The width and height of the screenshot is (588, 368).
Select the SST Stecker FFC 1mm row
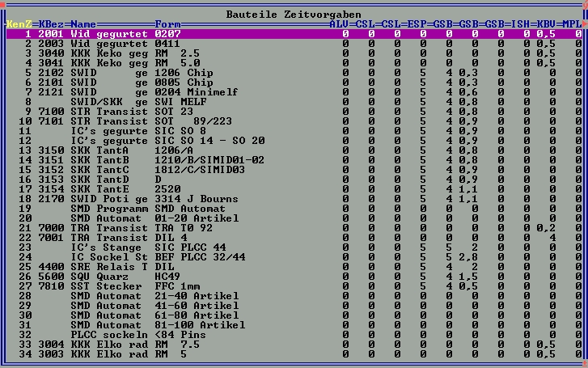coord(121,286)
